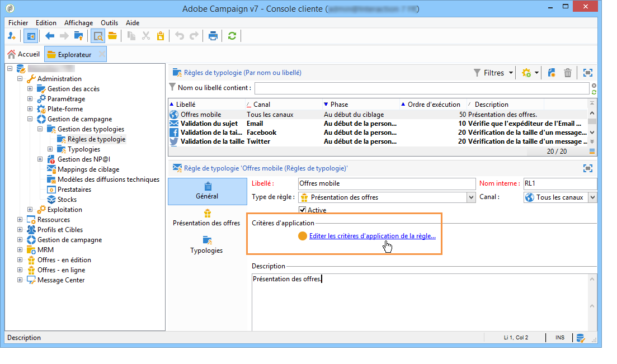Viewport: 617px width, 364px height.
Task: Click the copy icon in toolbar
Action: pos(131,36)
